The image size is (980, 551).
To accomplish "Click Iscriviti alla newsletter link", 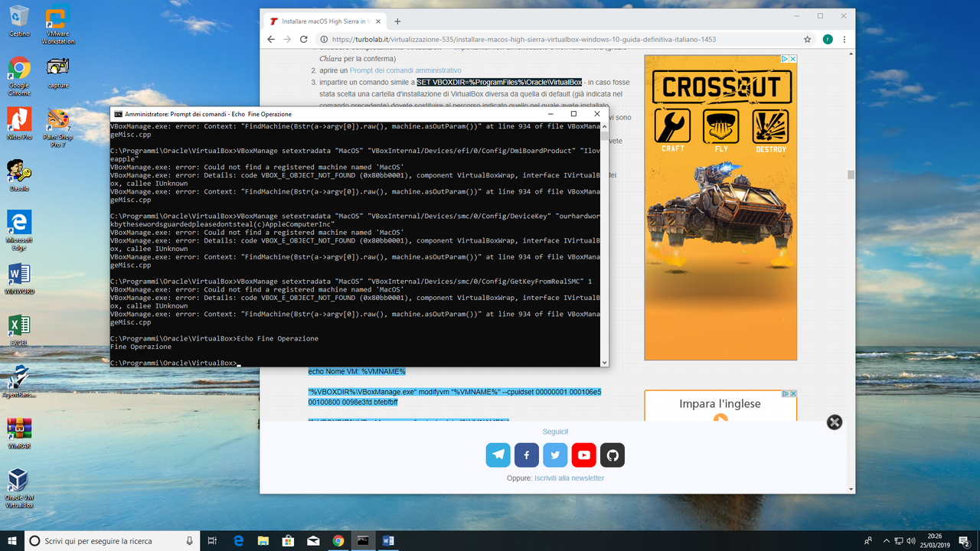I will pos(569,478).
